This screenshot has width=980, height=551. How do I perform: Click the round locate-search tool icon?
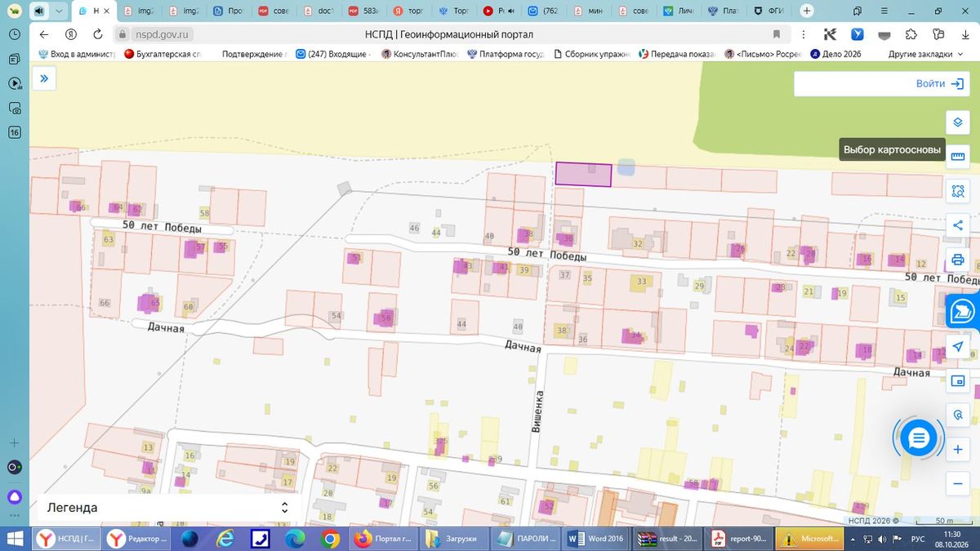[x=957, y=415]
